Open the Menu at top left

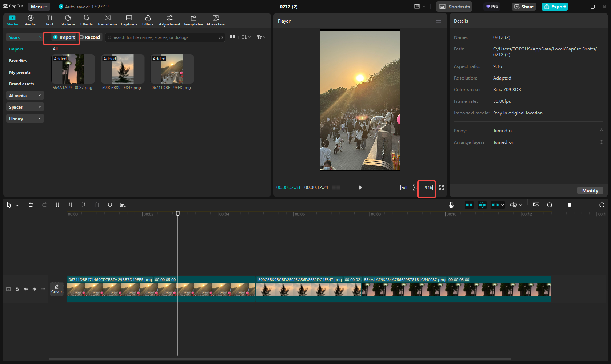click(x=39, y=6)
